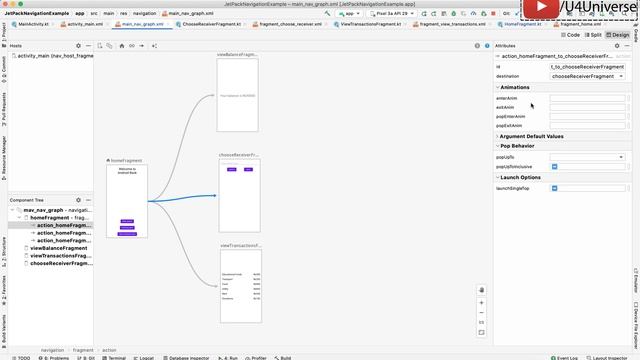Collapse the Launch Options section

tap(498, 178)
